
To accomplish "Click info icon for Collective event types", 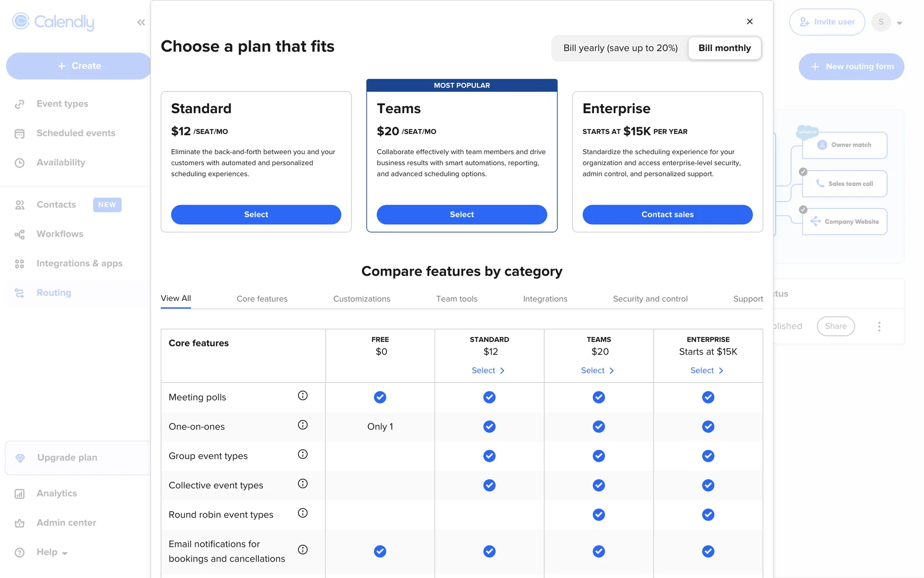I will tap(303, 484).
